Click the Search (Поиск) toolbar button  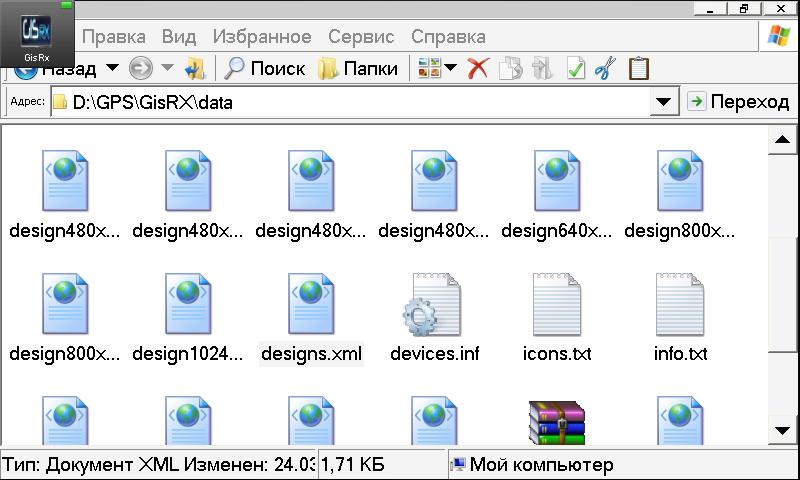pyautogui.click(x=265, y=68)
